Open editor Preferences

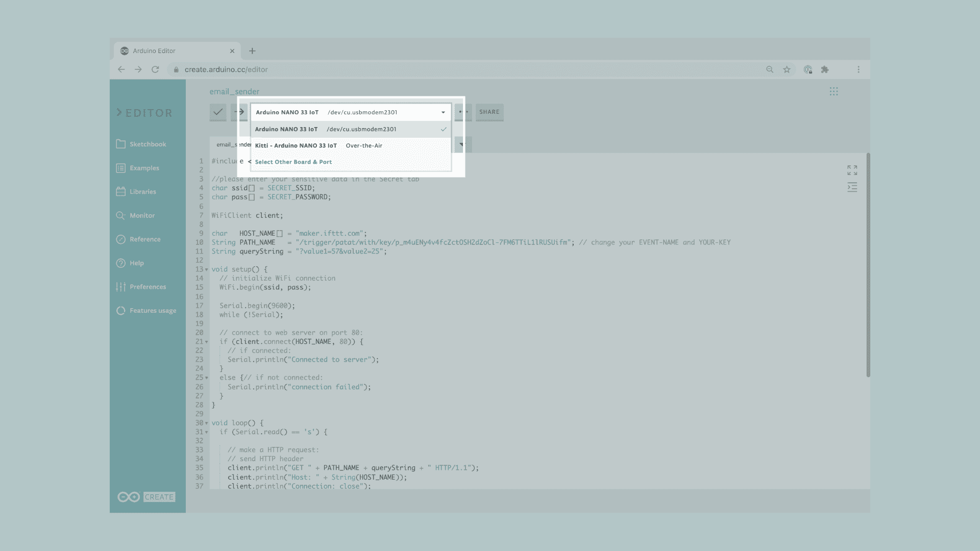click(x=147, y=287)
